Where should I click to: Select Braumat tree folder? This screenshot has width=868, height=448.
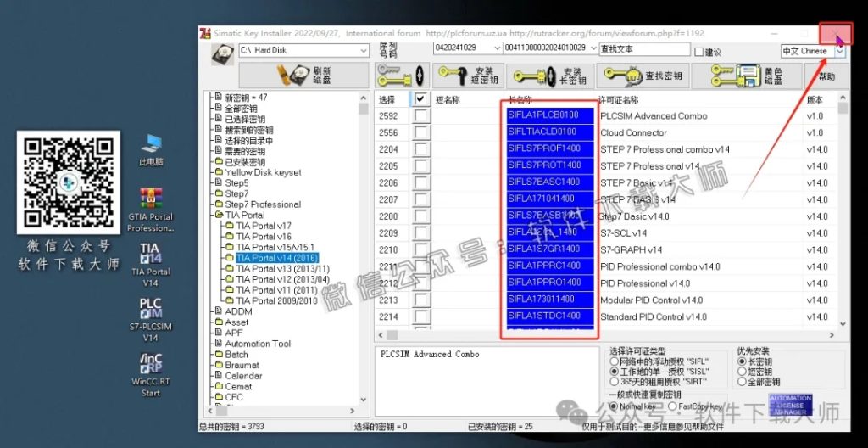point(242,366)
